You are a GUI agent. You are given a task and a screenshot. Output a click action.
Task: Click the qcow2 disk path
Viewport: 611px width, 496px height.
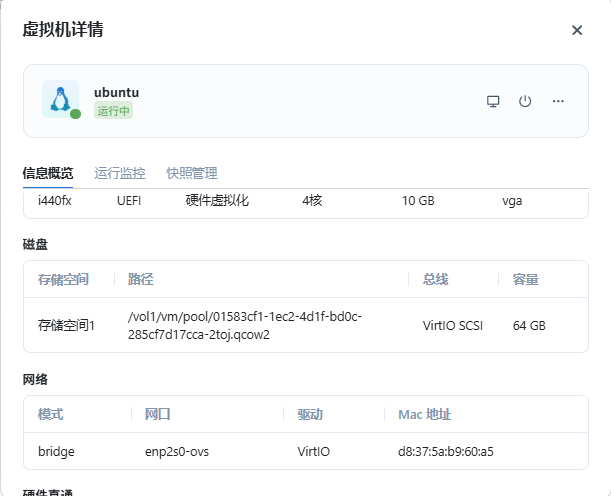[x=245, y=325]
